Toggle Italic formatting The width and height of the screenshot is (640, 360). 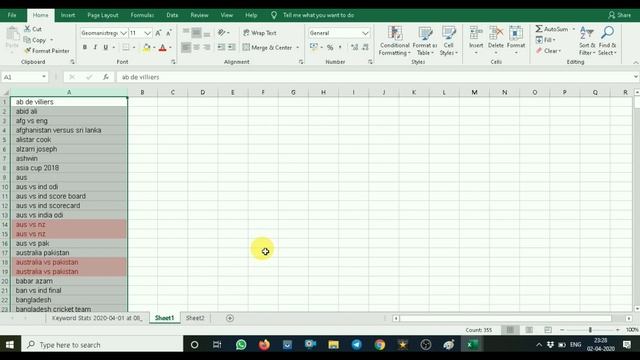pos(95,47)
